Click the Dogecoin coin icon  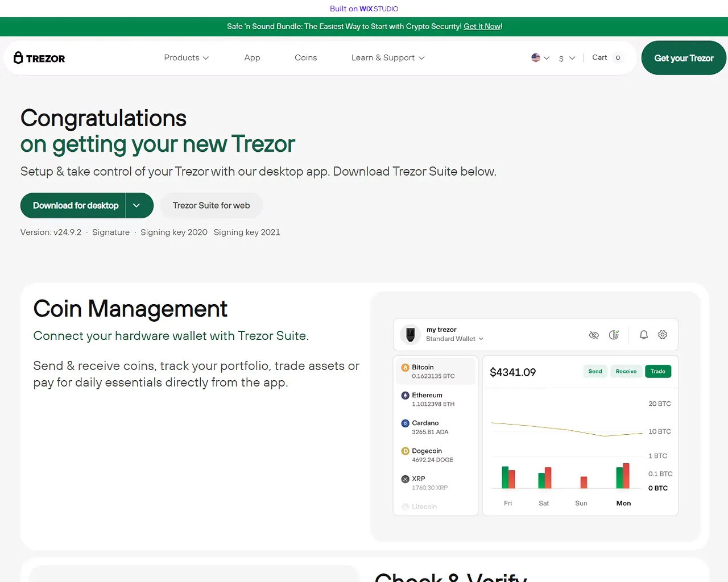(406, 451)
